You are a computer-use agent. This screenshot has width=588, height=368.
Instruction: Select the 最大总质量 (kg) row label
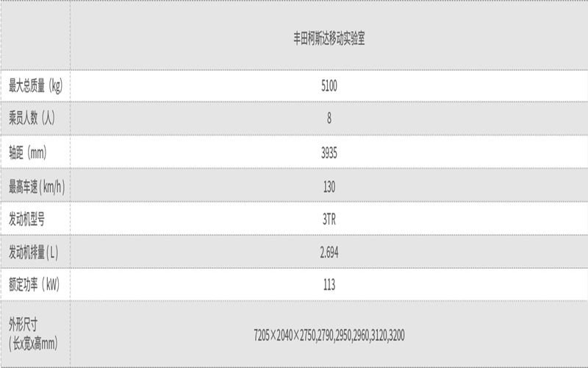pyautogui.click(x=35, y=85)
